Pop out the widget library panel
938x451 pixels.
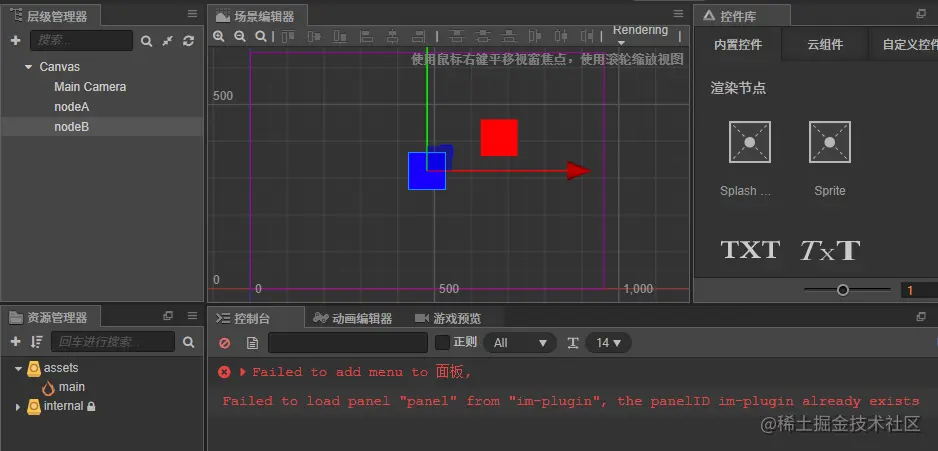coord(921,14)
